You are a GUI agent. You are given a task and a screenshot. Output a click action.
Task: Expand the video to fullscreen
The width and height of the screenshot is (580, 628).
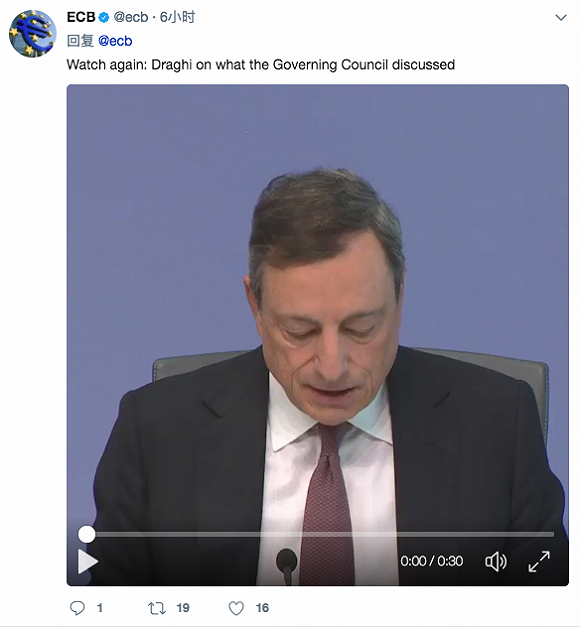pyautogui.click(x=539, y=562)
